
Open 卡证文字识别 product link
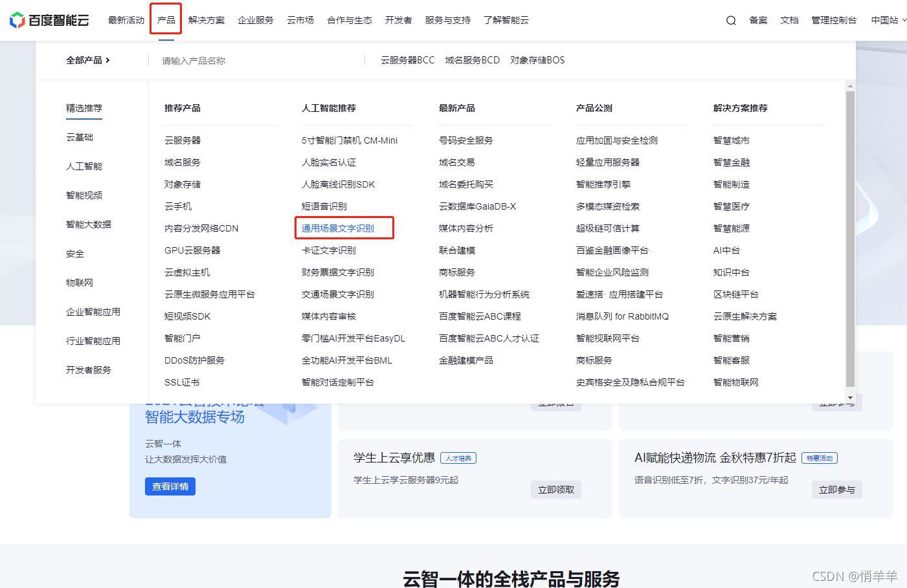(x=329, y=250)
